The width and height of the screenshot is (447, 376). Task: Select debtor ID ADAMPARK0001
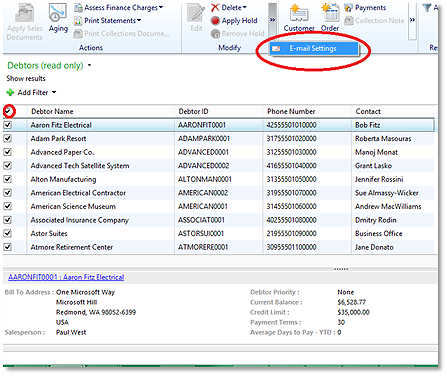coord(204,139)
